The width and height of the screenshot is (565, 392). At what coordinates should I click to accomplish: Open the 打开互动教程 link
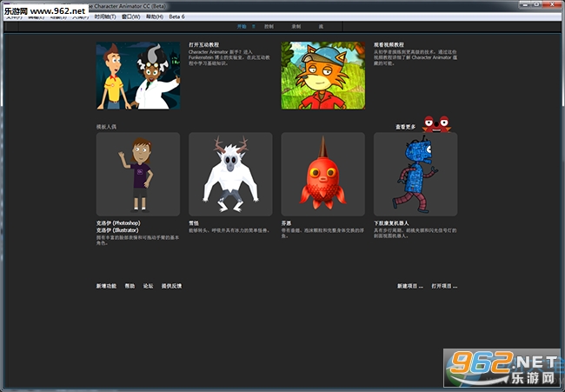pos(204,44)
